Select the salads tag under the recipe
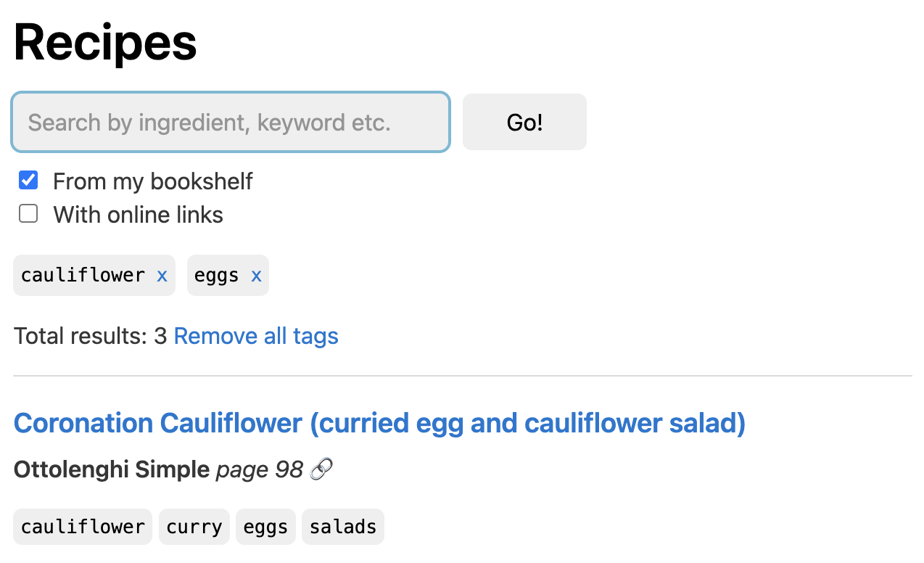This screenshot has width=924, height=563. point(342,526)
